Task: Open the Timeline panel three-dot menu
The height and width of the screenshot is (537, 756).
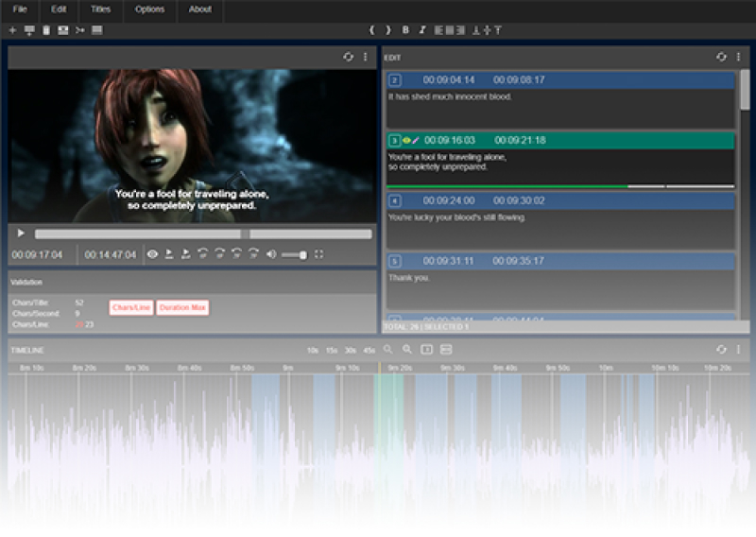Action: click(738, 349)
